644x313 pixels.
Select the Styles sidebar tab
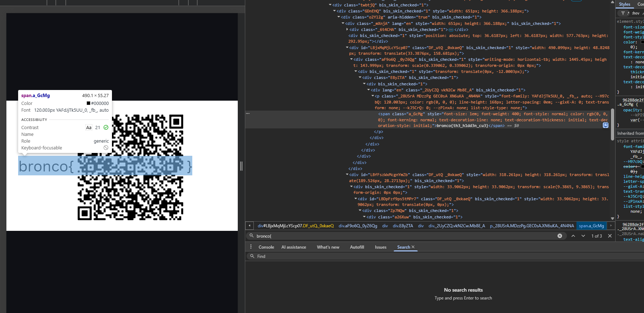tap(624, 4)
